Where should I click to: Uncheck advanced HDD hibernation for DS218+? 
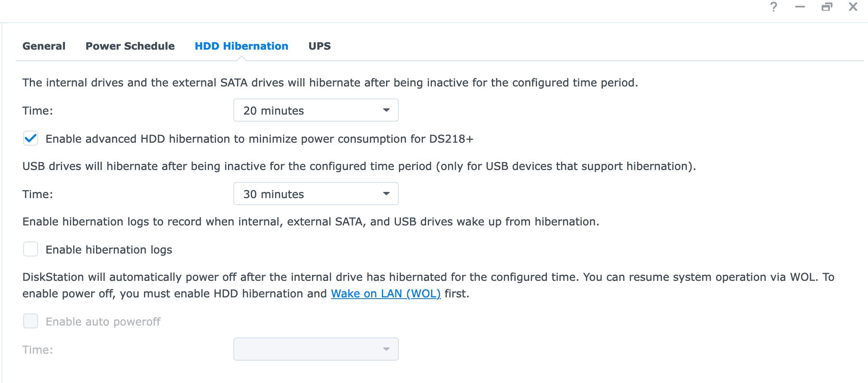(x=31, y=139)
